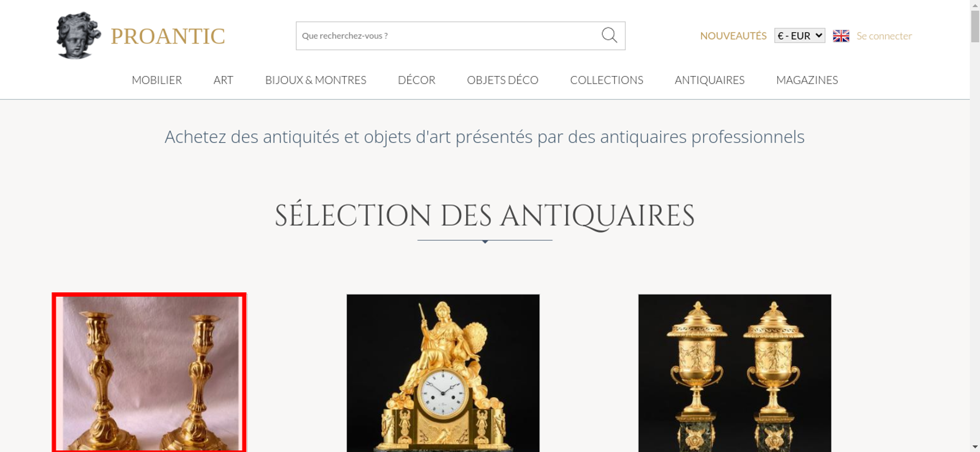Screen dimensions: 980x452
Task: Open the € - EUR currency dropdown
Action: coord(799,36)
